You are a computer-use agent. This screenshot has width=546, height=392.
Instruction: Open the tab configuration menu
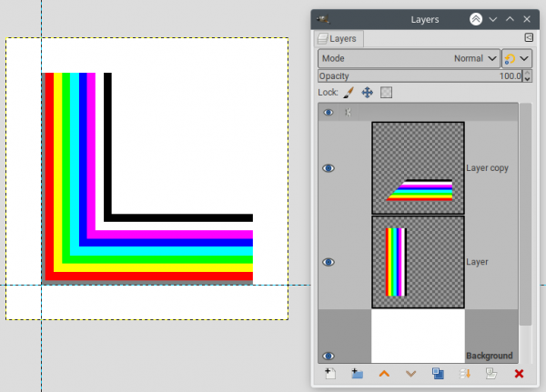coord(529,37)
